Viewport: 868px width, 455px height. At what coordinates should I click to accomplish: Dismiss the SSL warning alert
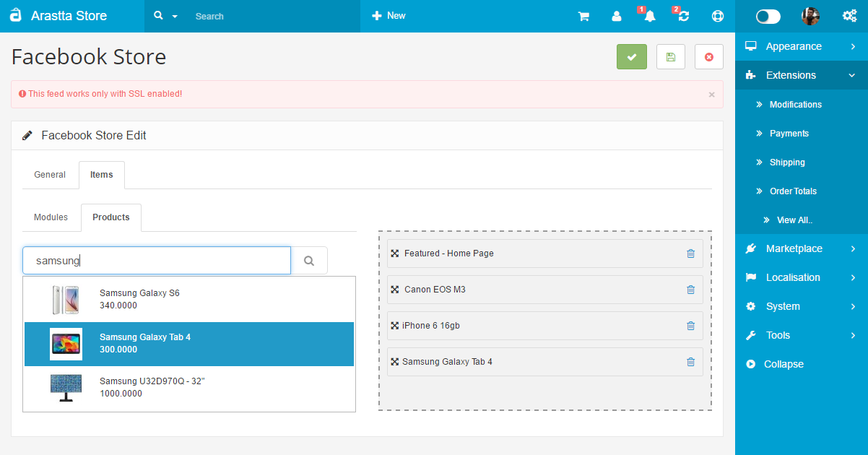[711, 95]
